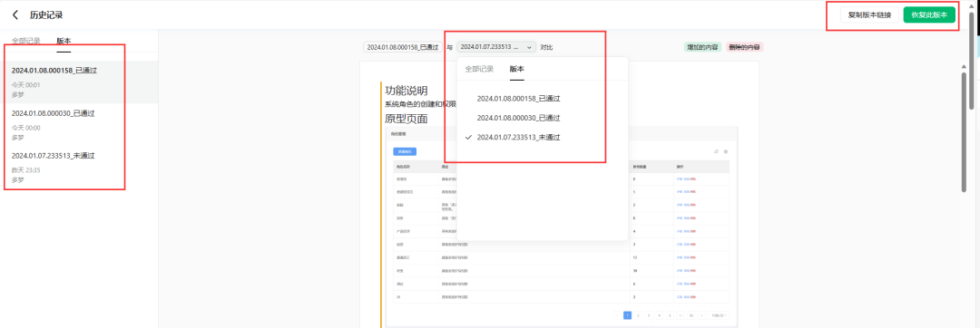
Task: Click the gear settings icon in prototype image
Action: tap(726, 151)
